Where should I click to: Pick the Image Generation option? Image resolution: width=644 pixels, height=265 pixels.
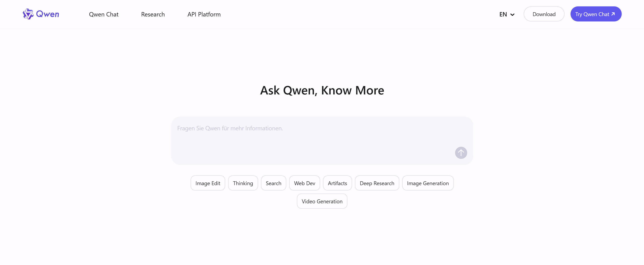coord(428,183)
